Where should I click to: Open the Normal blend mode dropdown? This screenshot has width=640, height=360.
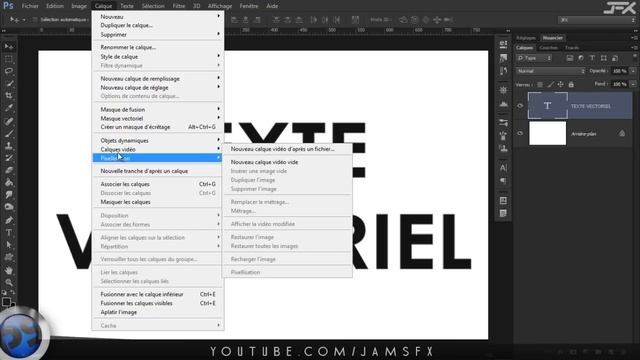click(x=551, y=71)
